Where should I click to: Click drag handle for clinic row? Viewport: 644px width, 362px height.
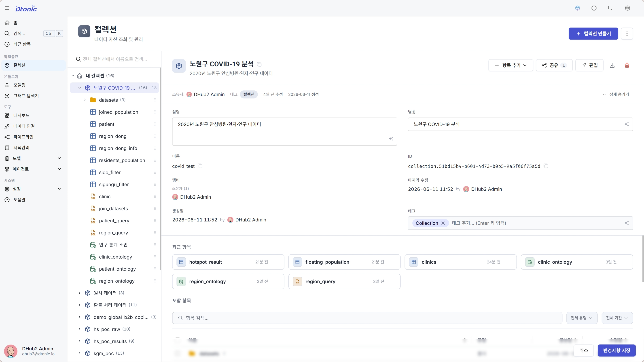click(x=155, y=197)
